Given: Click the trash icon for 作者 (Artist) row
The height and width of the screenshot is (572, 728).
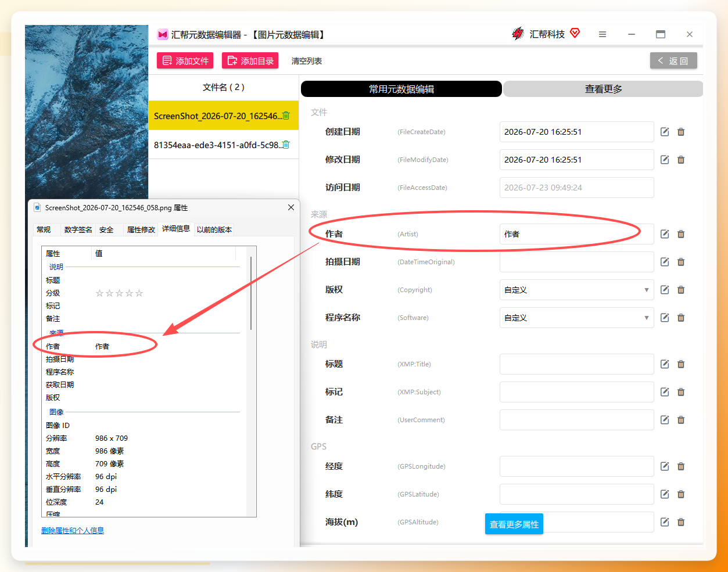Looking at the screenshot, I should (x=681, y=234).
